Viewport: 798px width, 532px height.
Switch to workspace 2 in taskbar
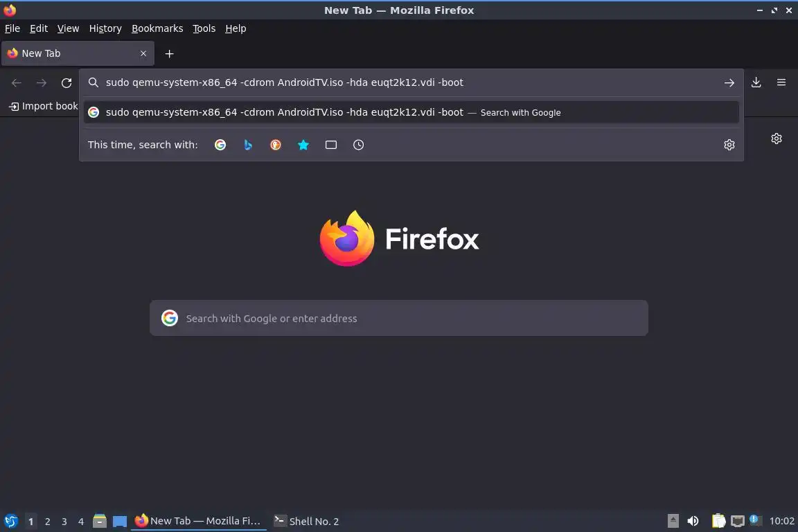point(47,522)
